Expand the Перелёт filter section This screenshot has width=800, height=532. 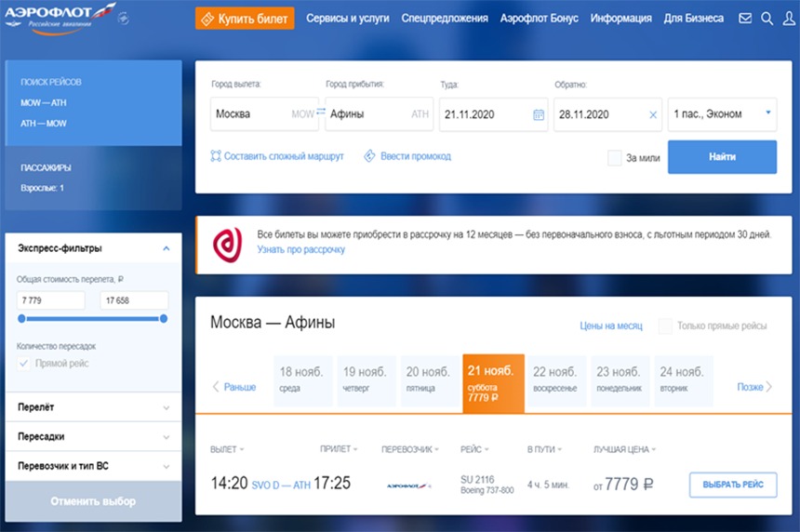pyautogui.click(x=93, y=407)
